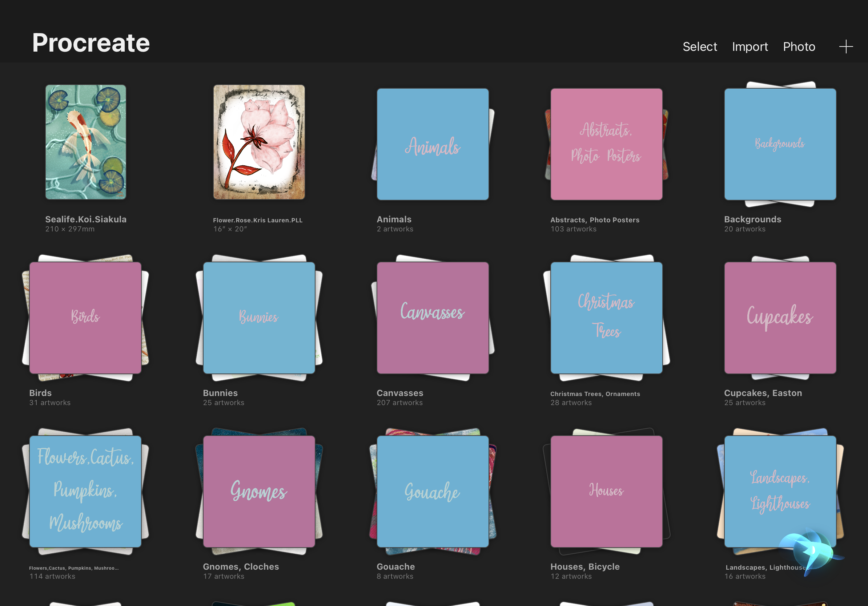868x606 pixels.
Task: Click the '210 × 297mm' size text
Action: [x=70, y=229]
